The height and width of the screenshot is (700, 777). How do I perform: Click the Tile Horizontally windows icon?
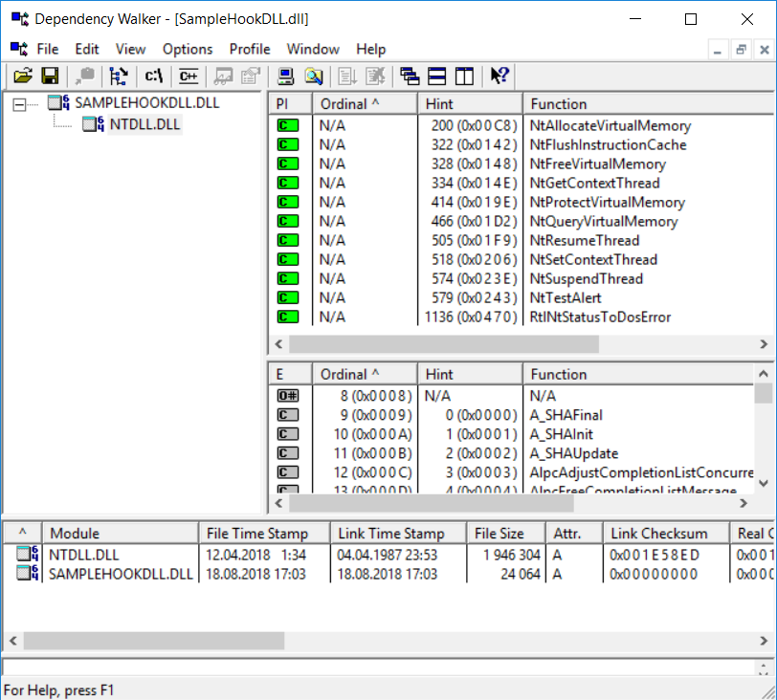(x=437, y=76)
